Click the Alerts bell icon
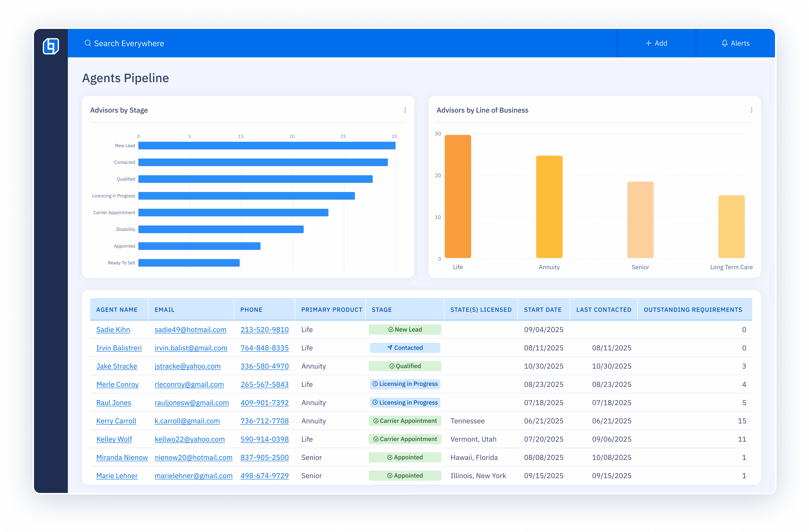This screenshot has width=809, height=532. 725,43
